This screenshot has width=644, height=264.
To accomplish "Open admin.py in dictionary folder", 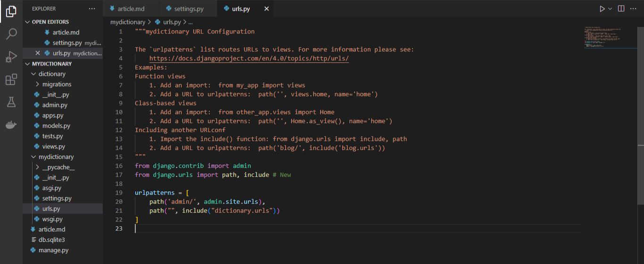I will [x=55, y=105].
